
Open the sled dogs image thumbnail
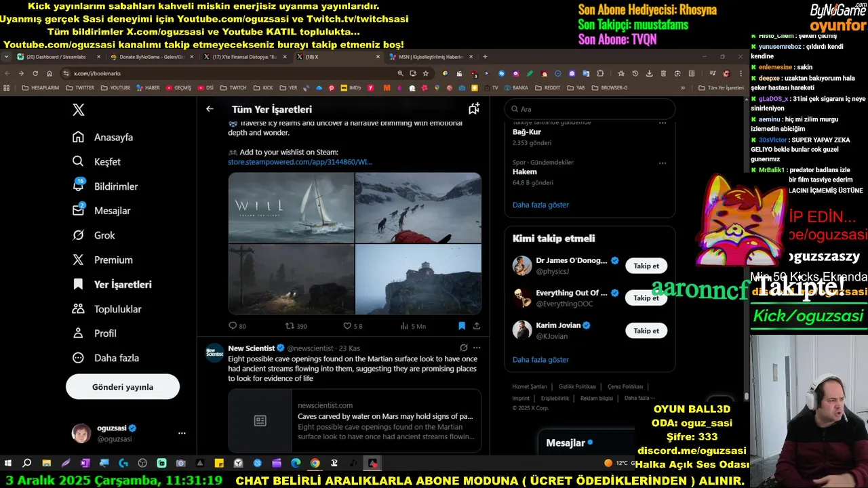[x=418, y=207]
